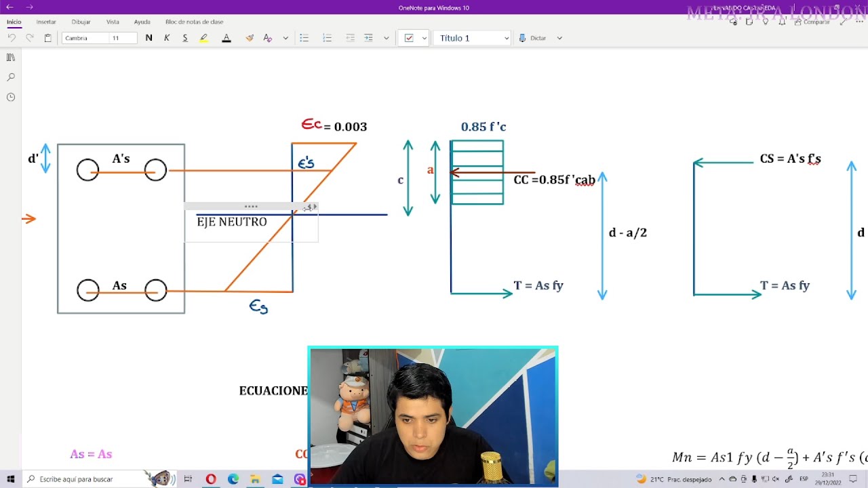Show notebook navigation pane icon
868x488 pixels.
coord(11,58)
